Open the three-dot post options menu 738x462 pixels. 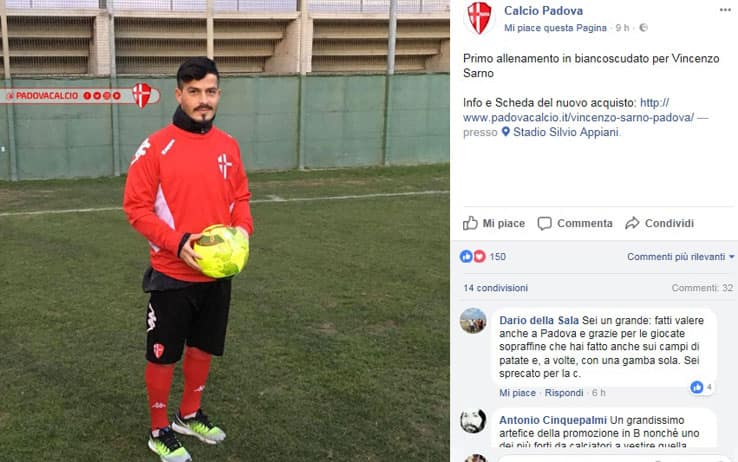tap(725, 10)
